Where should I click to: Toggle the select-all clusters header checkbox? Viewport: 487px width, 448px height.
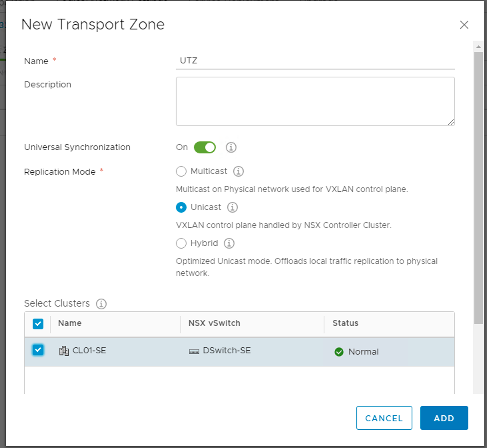click(x=38, y=324)
